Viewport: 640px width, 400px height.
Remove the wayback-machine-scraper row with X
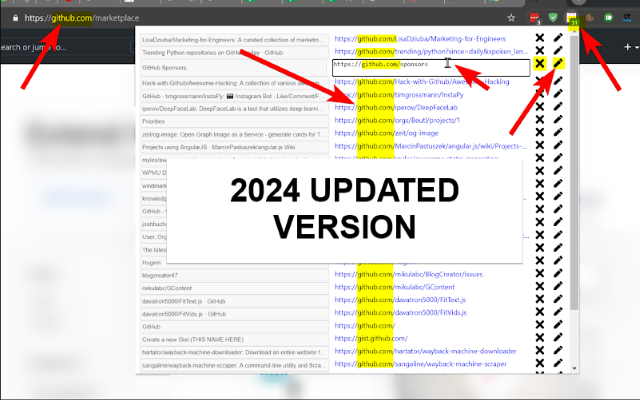pos(540,363)
